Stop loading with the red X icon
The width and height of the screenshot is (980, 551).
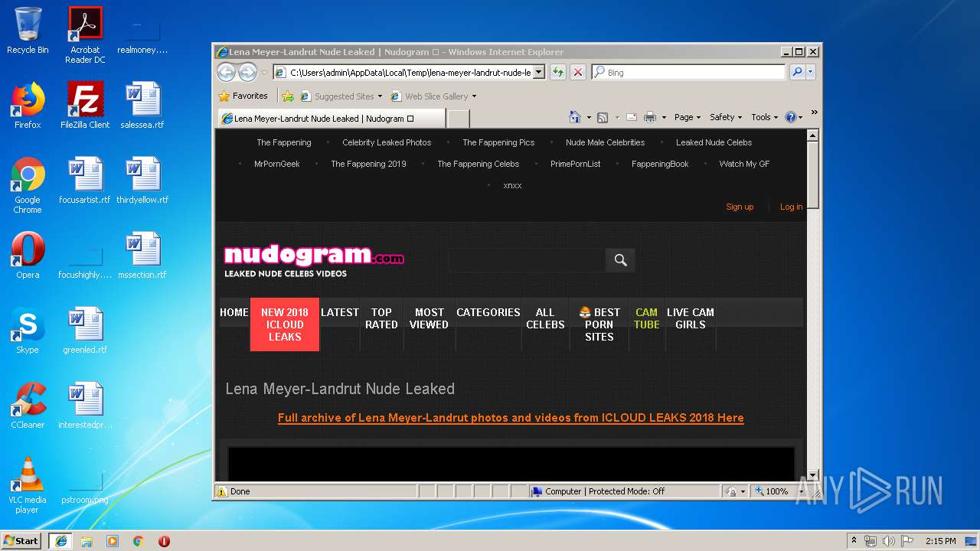tap(578, 72)
